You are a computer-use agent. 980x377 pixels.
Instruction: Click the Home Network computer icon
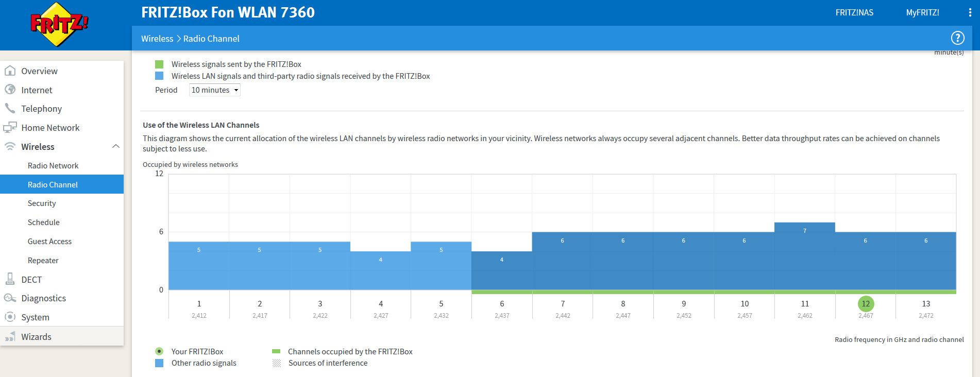coord(10,128)
